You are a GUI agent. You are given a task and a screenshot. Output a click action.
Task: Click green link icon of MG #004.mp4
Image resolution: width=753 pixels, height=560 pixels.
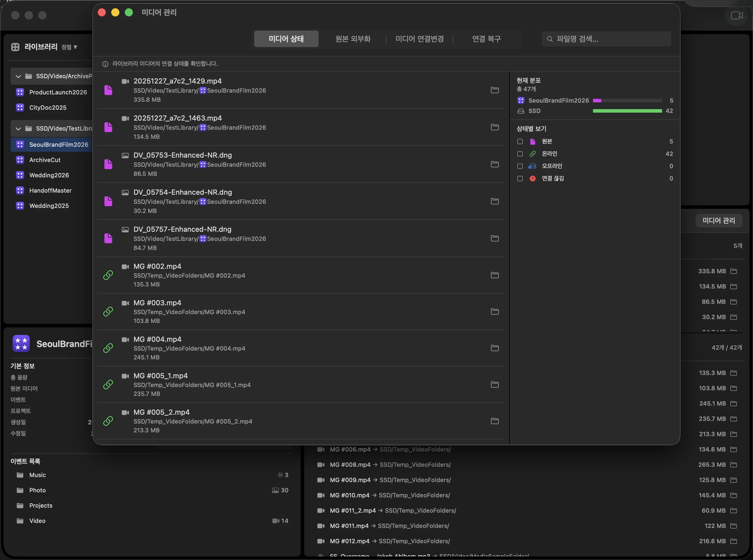(x=108, y=348)
